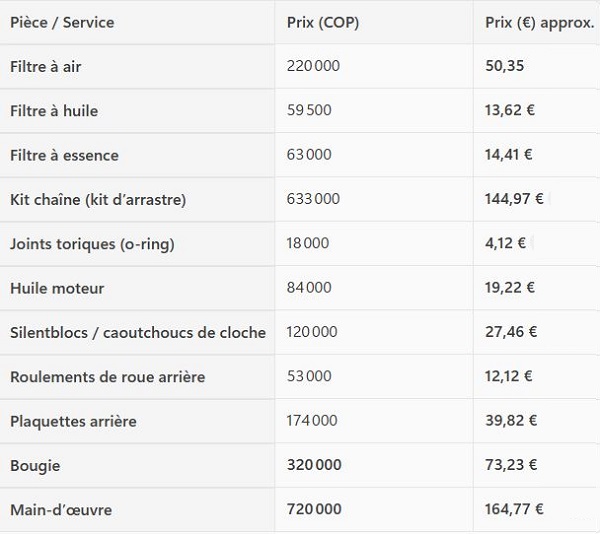Select the 220 000 COP price cell

(x=313, y=67)
